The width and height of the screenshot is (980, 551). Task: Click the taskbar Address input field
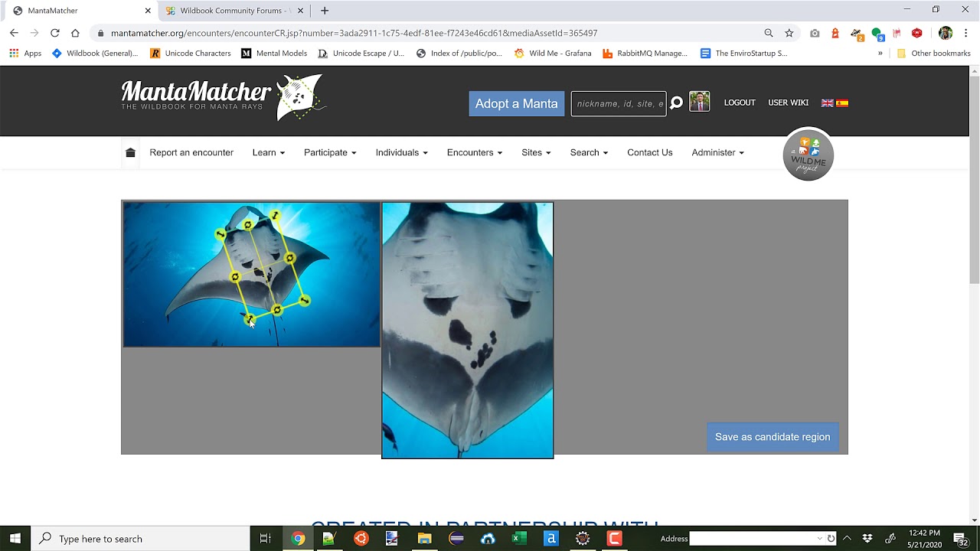[x=753, y=539]
